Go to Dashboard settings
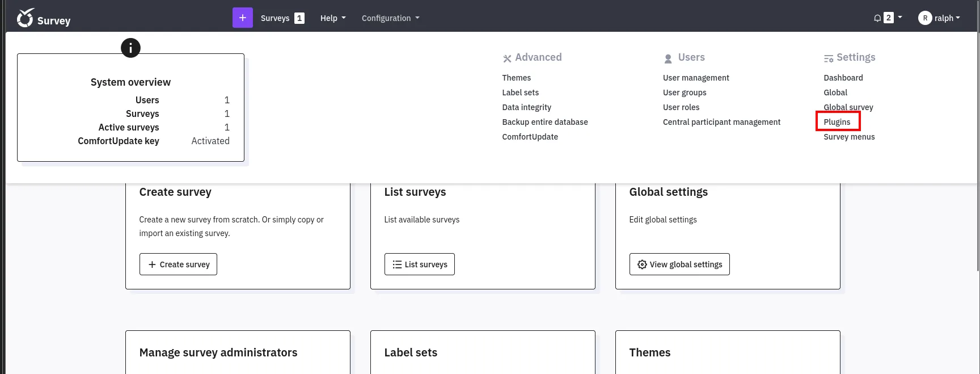This screenshot has height=374, width=980. [843, 78]
